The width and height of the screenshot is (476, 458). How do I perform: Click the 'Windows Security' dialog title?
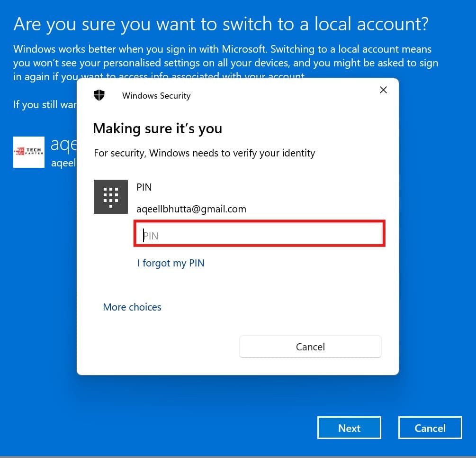[x=156, y=96]
